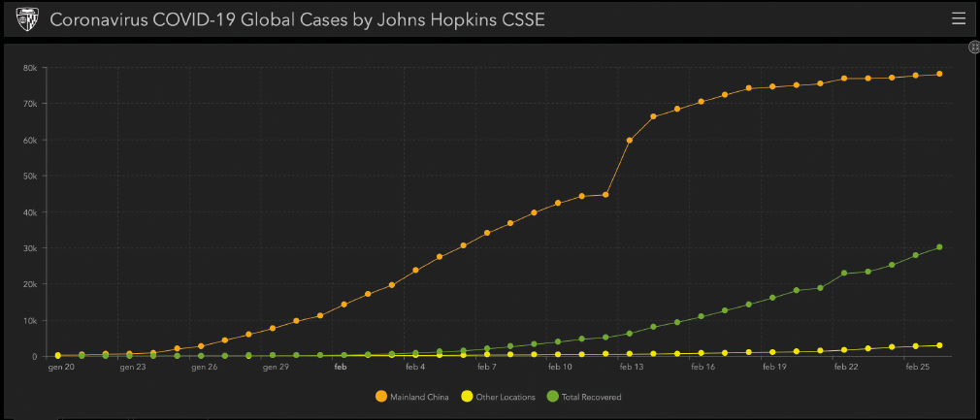The height and width of the screenshot is (420, 980).
Task: Click the yellow Other Locations legend dot
Action: pos(467,397)
